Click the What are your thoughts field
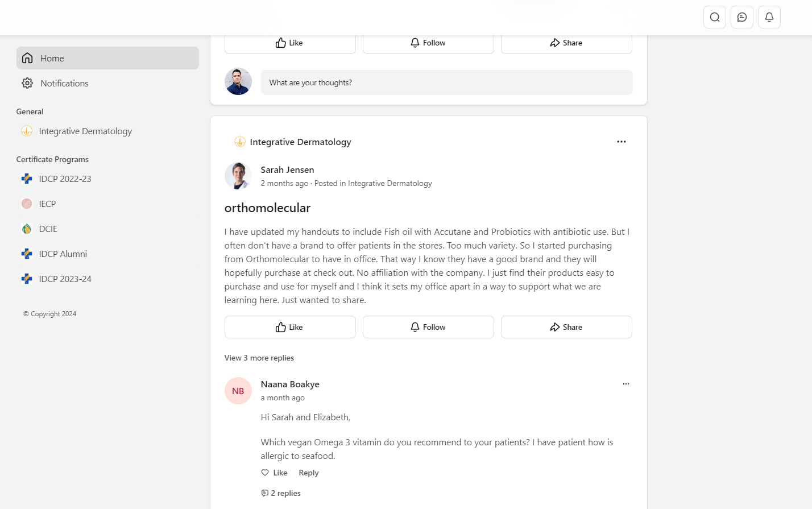The image size is (812, 509). coord(446,82)
